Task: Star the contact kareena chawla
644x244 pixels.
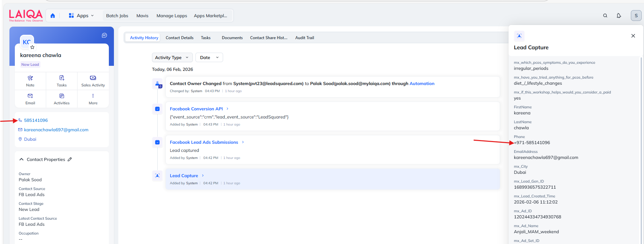Action: coord(32,47)
